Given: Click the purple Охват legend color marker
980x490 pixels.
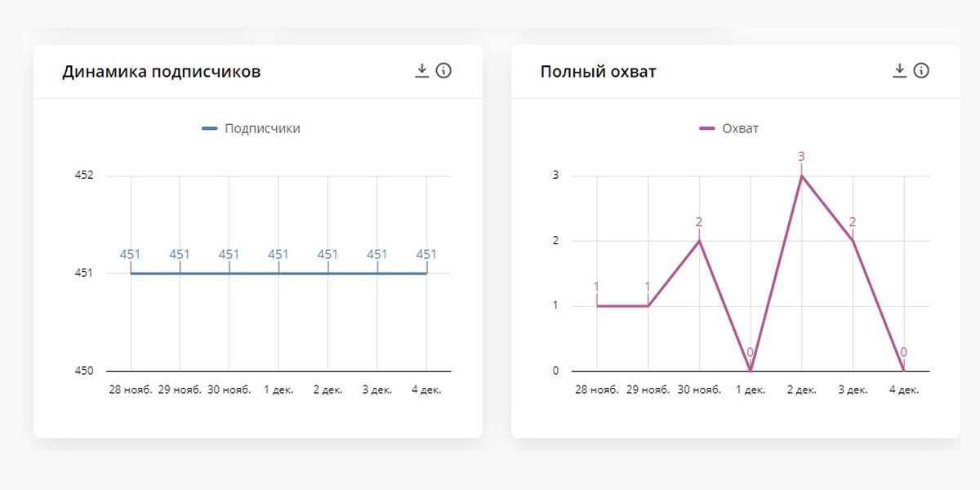Looking at the screenshot, I should [707, 128].
